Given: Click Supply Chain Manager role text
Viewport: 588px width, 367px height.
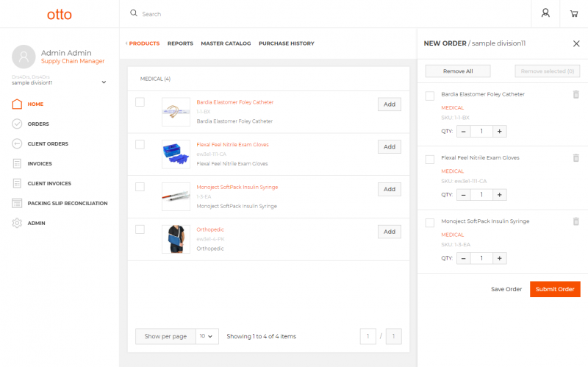Looking at the screenshot, I should (73, 61).
